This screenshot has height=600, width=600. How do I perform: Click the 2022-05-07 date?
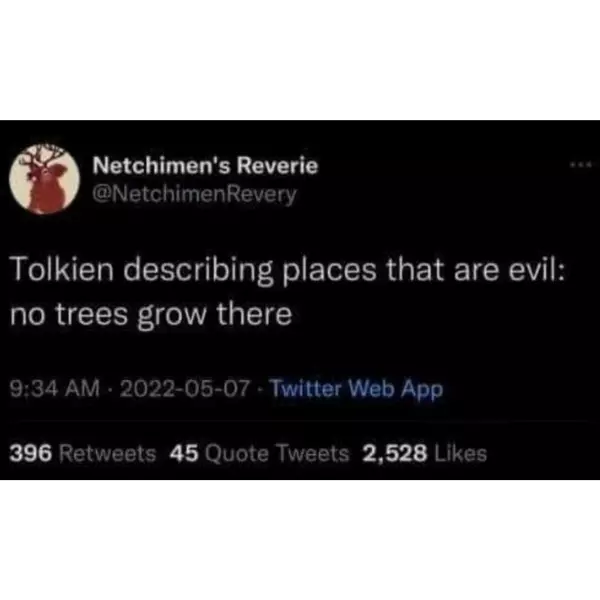(x=185, y=388)
